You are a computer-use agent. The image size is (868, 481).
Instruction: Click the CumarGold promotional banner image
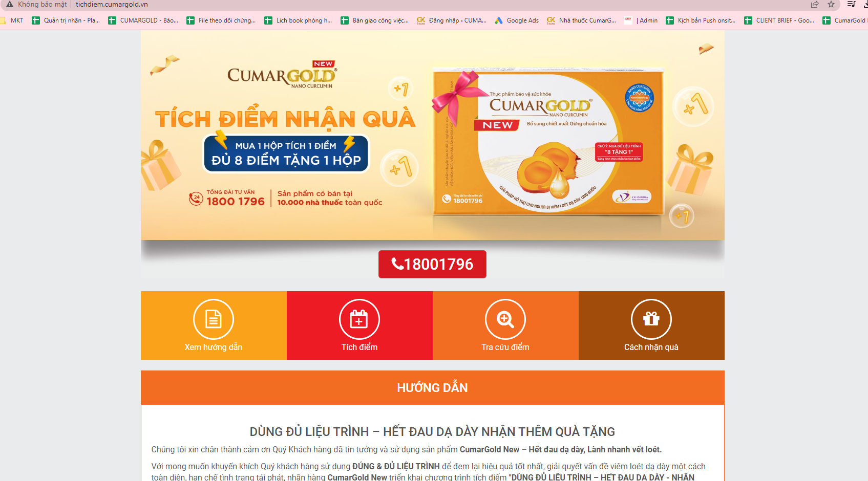(433, 135)
